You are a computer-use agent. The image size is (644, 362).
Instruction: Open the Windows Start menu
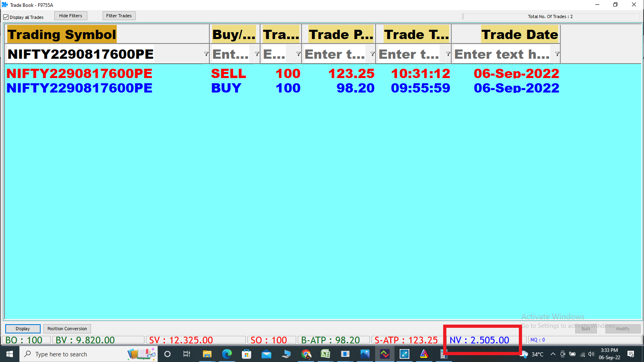tap(10, 354)
